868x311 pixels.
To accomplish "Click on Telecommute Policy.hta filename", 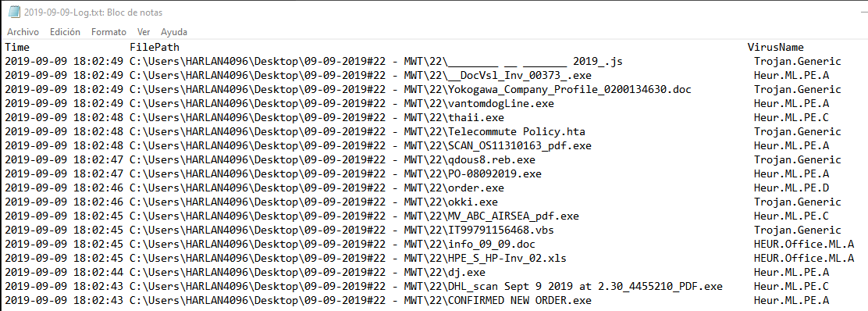I will point(517,132).
